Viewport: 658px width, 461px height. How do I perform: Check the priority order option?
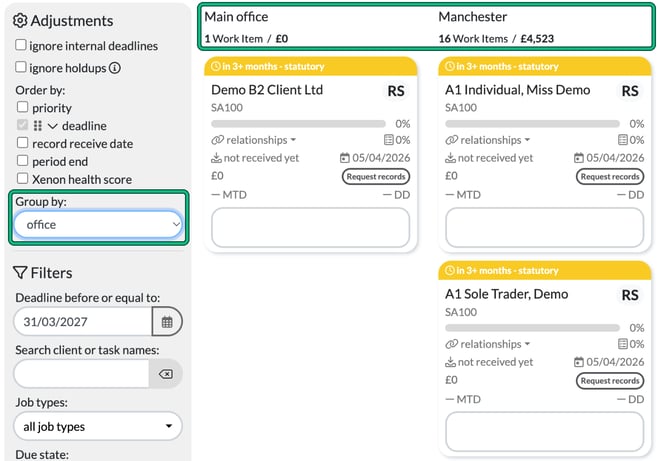point(23,107)
